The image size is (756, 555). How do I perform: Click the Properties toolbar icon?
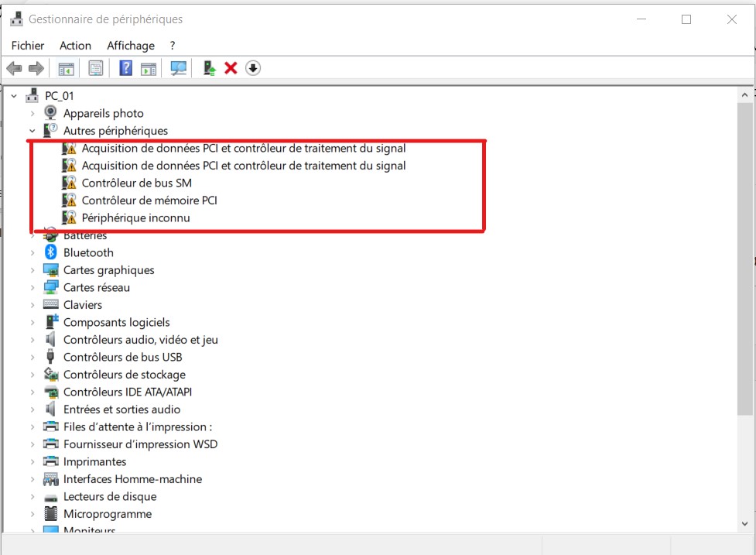tap(95, 68)
